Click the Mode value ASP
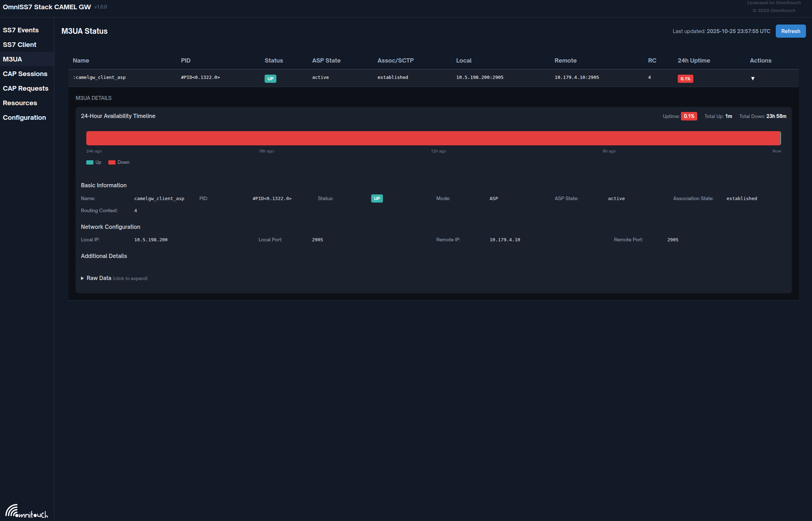Viewport: 812px width, 521px height. pyautogui.click(x=493, y=199)
